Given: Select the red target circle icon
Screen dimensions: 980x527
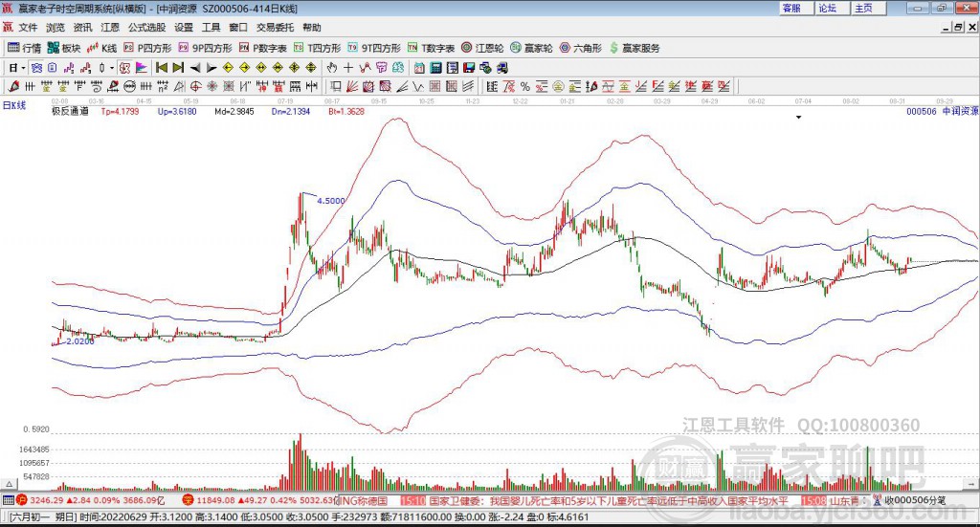Looking at the screenshot, I should (x=195, y=86).
